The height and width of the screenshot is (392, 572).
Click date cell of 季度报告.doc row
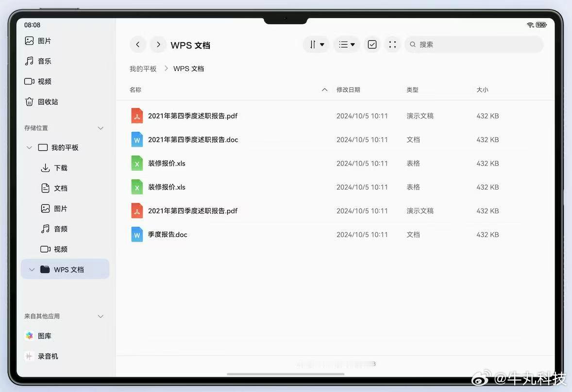pyautogui.click(x=362, y=235)
